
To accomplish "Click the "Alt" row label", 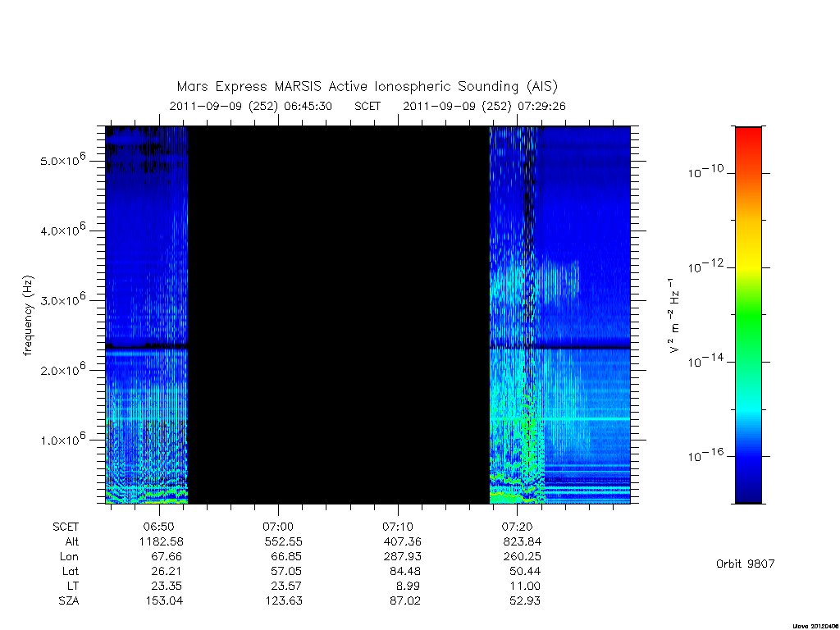I will [x=72, y=541].
